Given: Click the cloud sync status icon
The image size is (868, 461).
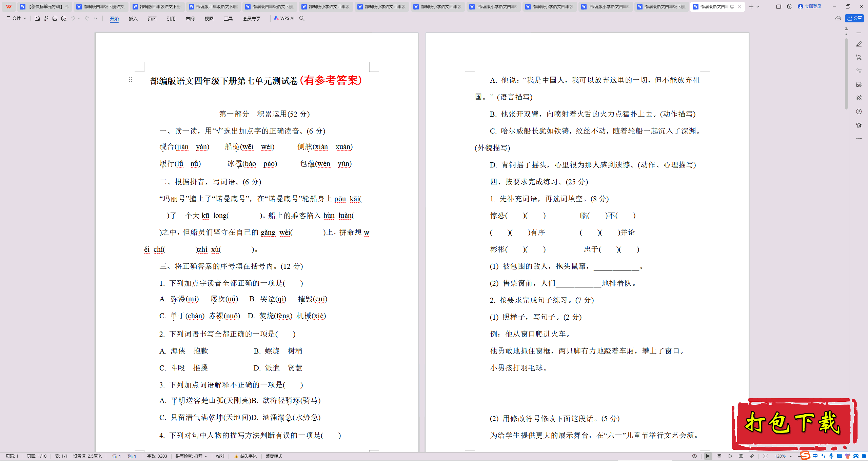Looking at the screenshot, I should click(x=838, y=18).
